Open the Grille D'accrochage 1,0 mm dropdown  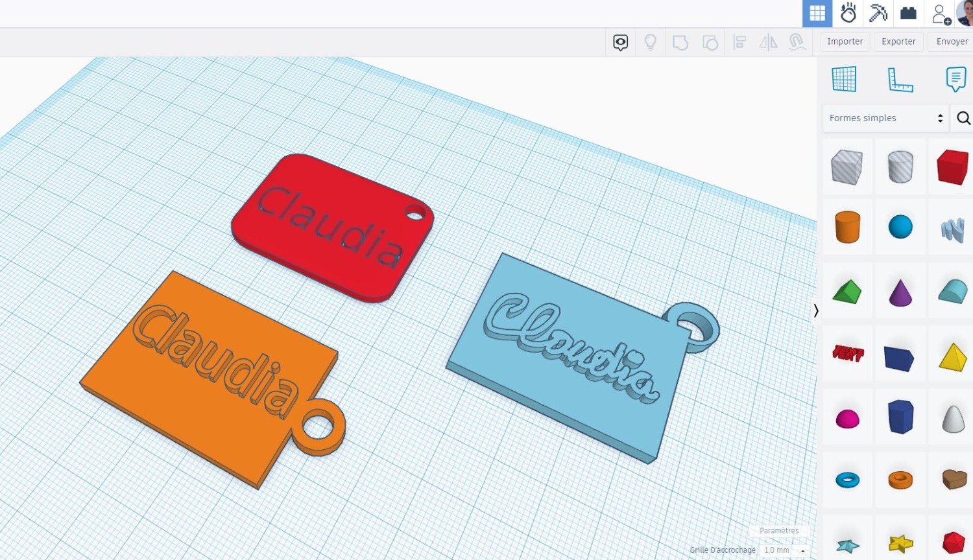[x=785, y=550]
